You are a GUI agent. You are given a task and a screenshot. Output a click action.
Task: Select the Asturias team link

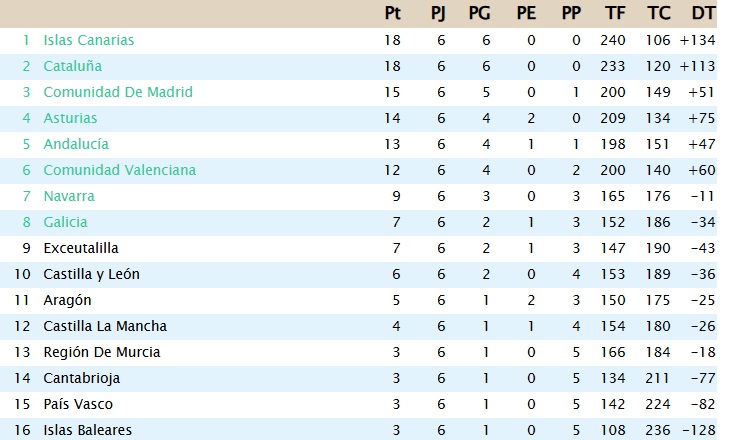coord(70,118)
